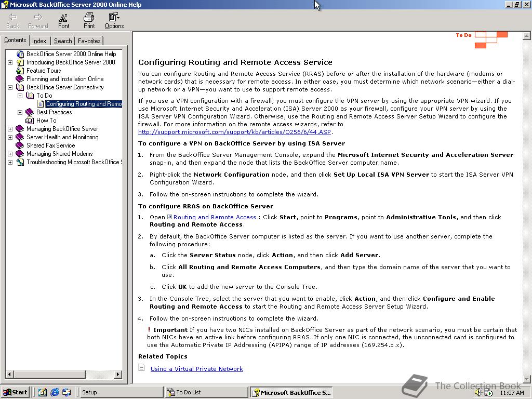The width and height of the screenshot is (532, 399).
Task: Switch to To Do List taskbar button
Action: [x=207, y=392]
